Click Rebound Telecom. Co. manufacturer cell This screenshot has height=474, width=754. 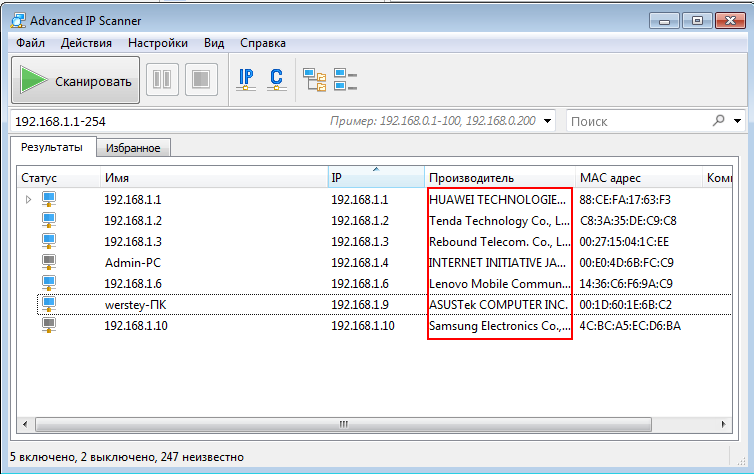[x=500, y=242]
